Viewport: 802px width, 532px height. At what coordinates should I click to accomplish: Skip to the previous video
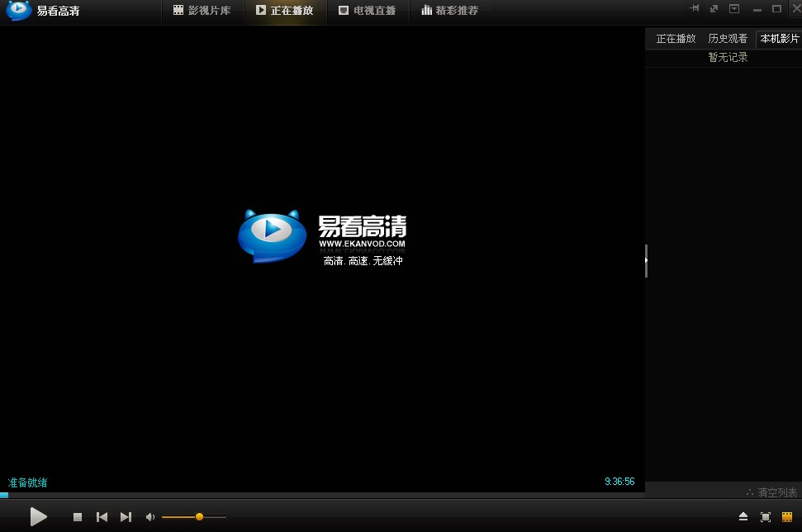tap(102, 517)
